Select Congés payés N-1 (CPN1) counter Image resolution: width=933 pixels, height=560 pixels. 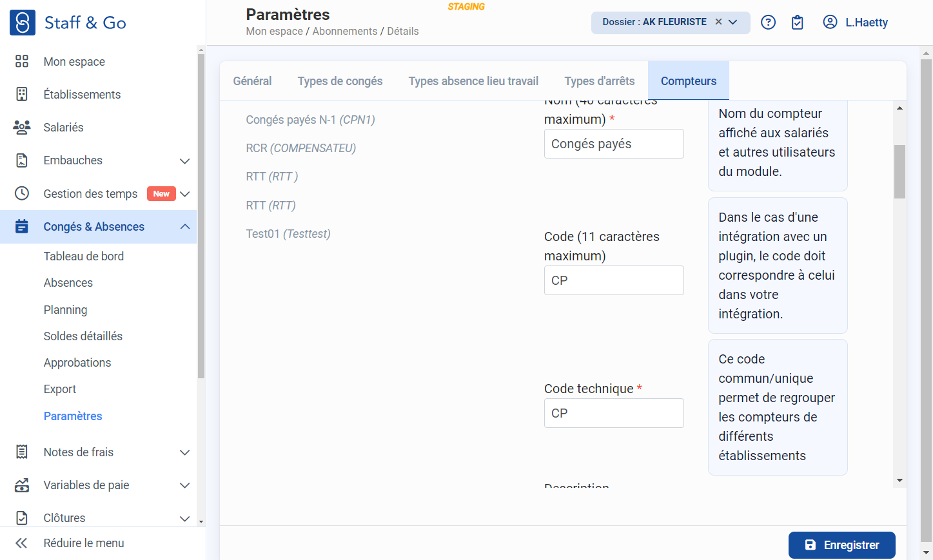tap(310, 120)
